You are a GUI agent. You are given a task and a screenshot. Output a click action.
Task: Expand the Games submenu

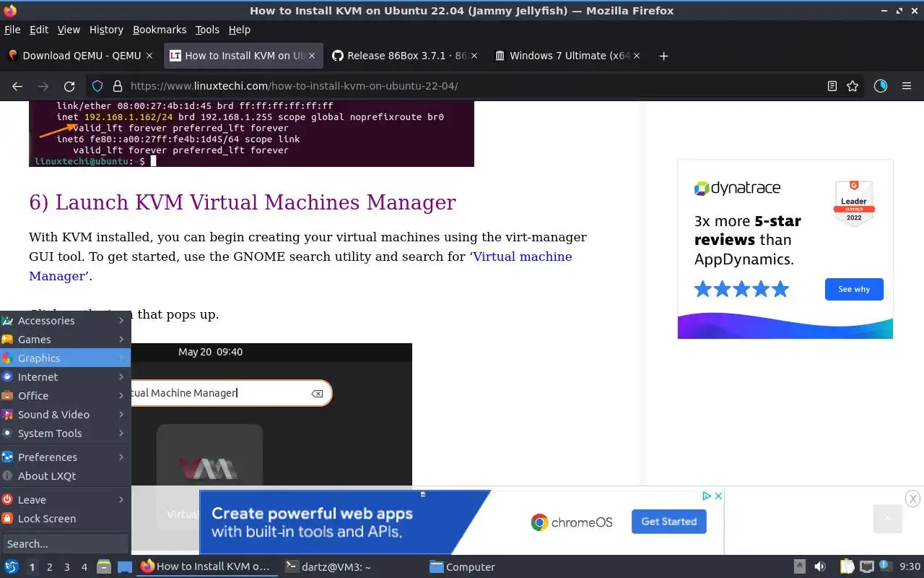pos(65,340)
